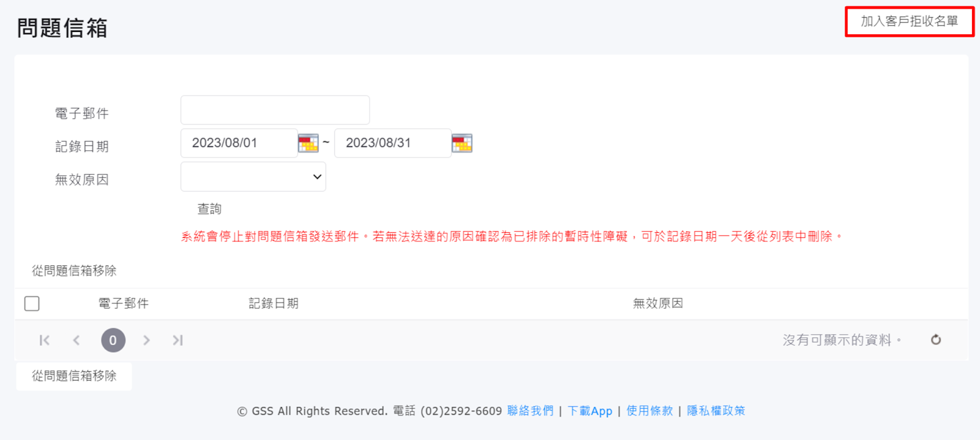This screenshot has height=440, width=980.
Task: Go to next page of results
Action: pos(146,340)
